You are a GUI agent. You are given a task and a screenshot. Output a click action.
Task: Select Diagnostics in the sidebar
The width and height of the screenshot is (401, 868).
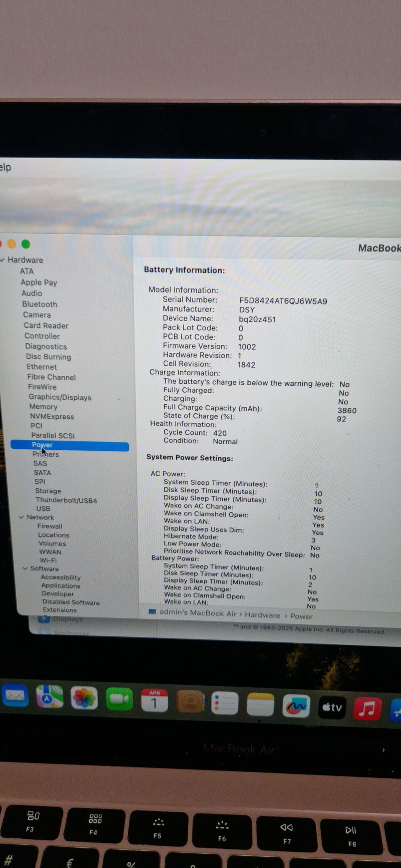point(46,346)
